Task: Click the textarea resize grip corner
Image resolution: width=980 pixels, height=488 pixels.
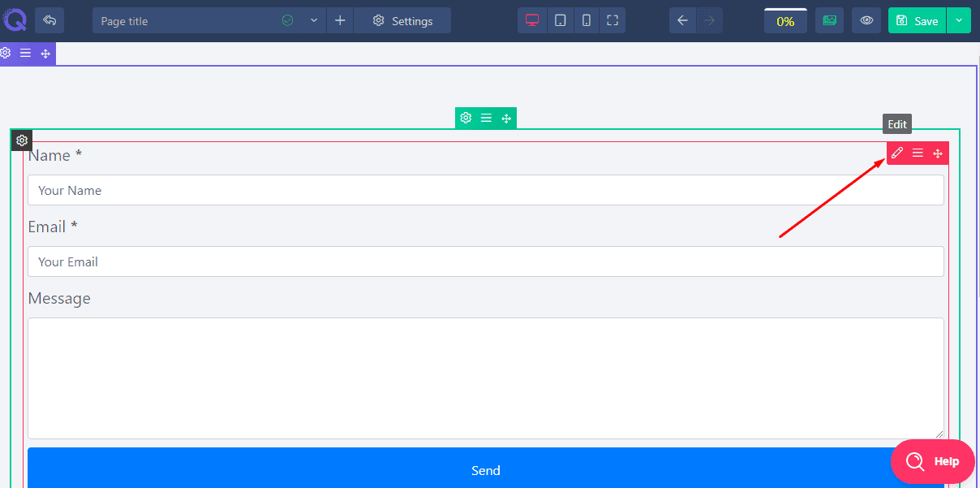Action: 939,434
